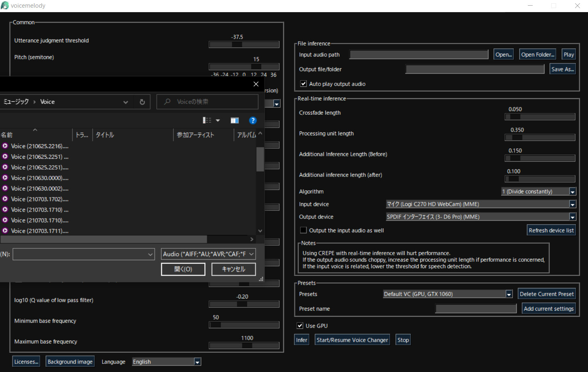Click the media icon beside Voice (210625.2216)
Image resolution: width=588 pixels, height=372 pixels.
5,146
